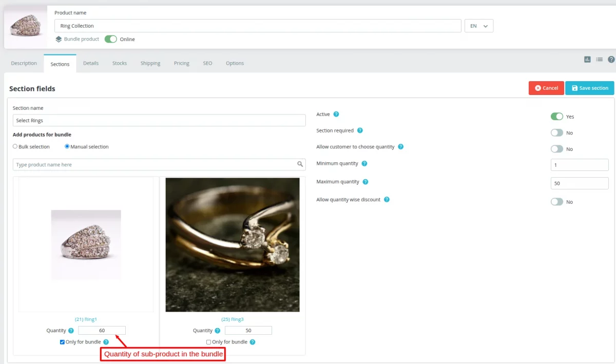Click help icon next to Allow quantity wise discount
The image size is (616, 364).
387,200
